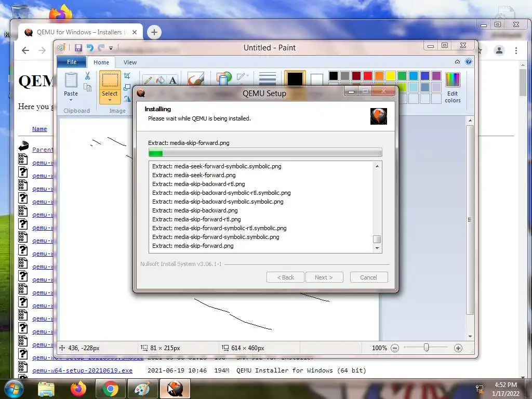
Task: Click the Cancel button in QEMU Setup
Action: click(x=369, y=277)
